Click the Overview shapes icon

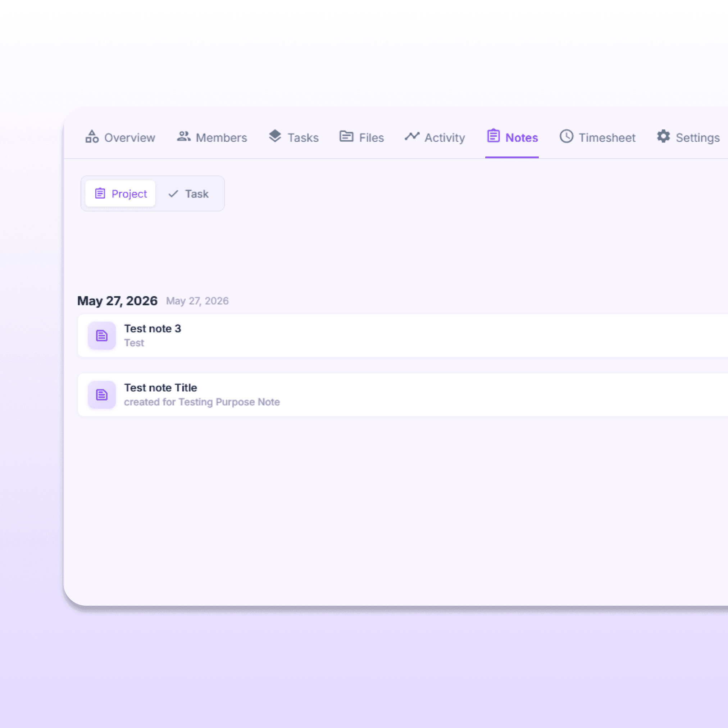pos(92,136)
